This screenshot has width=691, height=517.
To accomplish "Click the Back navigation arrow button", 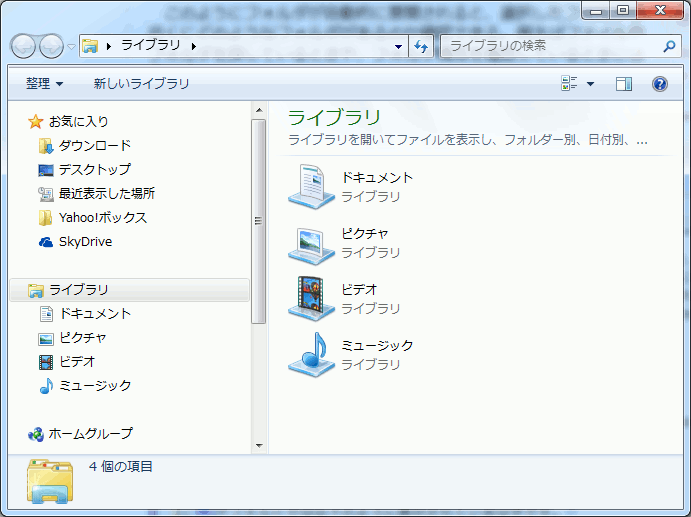I will click(24, 46).
